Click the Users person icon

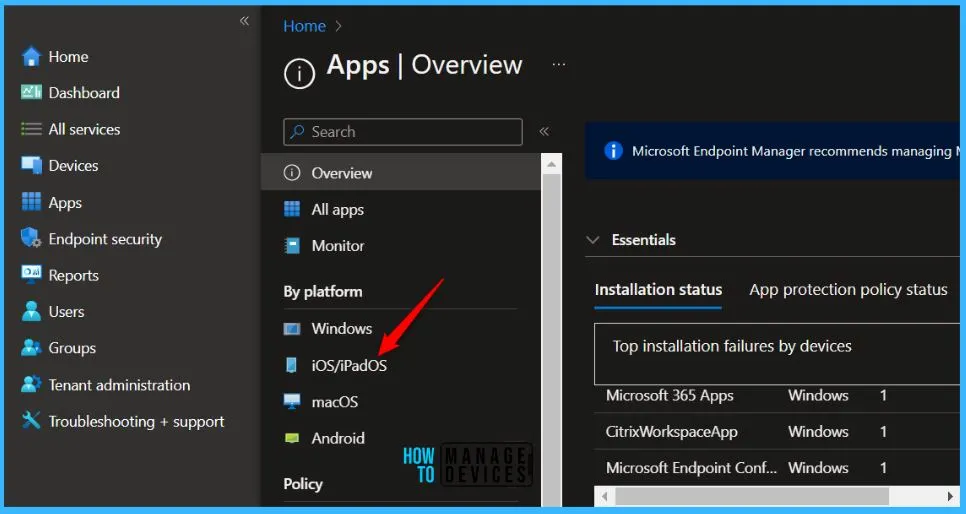pyautogui.click(x=31, y=311)
